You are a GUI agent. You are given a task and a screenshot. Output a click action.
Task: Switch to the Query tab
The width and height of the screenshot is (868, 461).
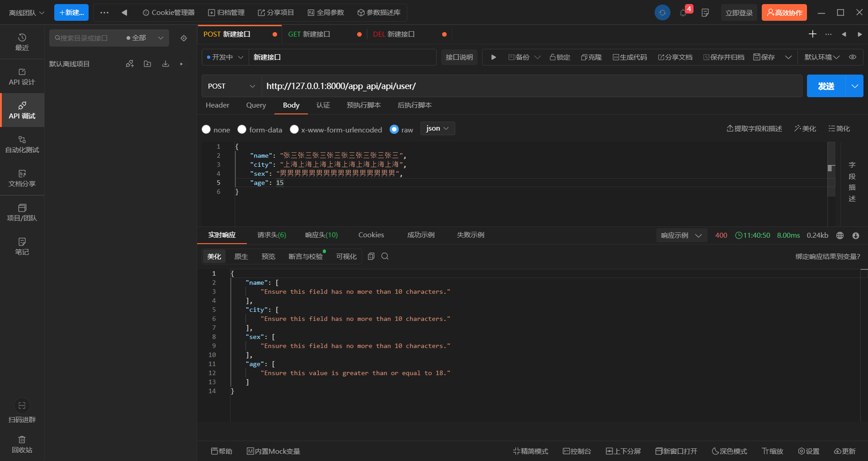click(x=256, y=105)
